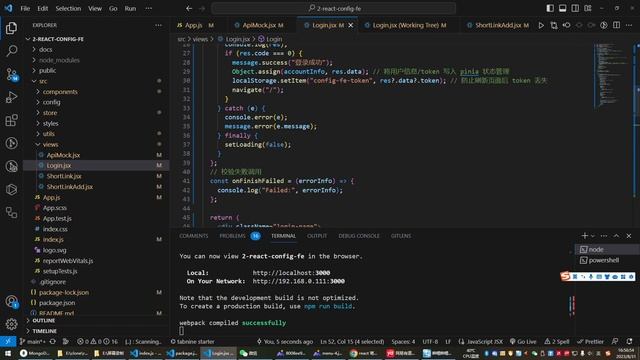Open Windows Start button

tap(8, 353)
